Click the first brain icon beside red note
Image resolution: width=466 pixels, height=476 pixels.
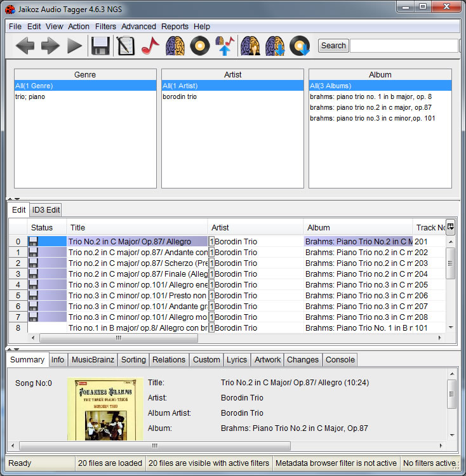click(x=175, y=46)
